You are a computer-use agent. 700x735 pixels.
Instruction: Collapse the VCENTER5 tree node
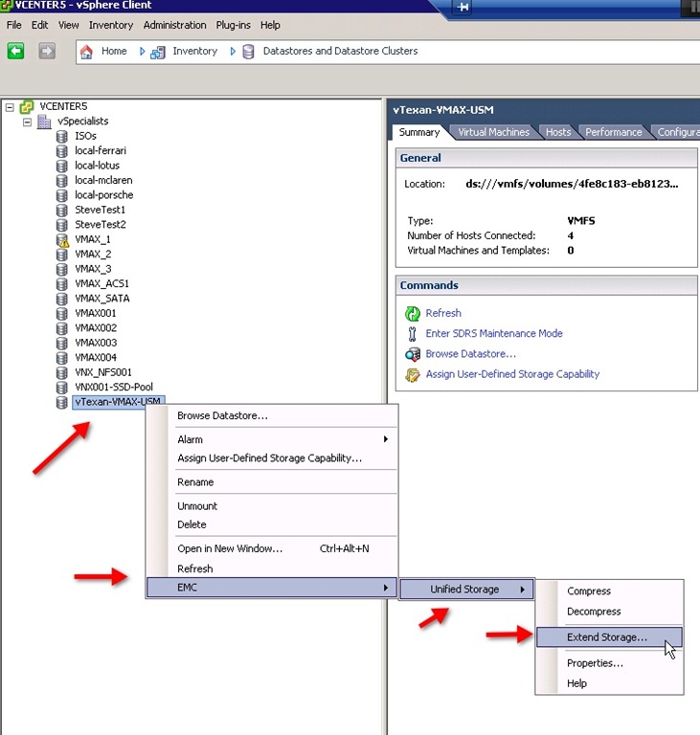11,106
